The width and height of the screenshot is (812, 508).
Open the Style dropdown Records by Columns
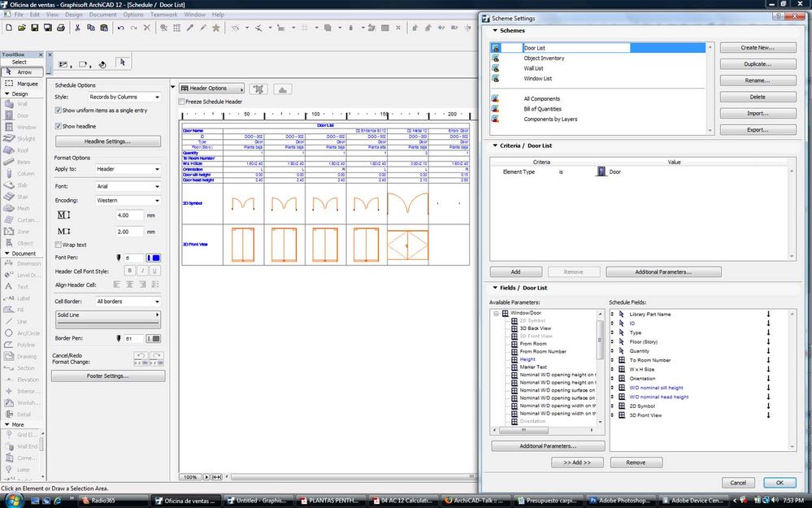click(x=124, y=97)
